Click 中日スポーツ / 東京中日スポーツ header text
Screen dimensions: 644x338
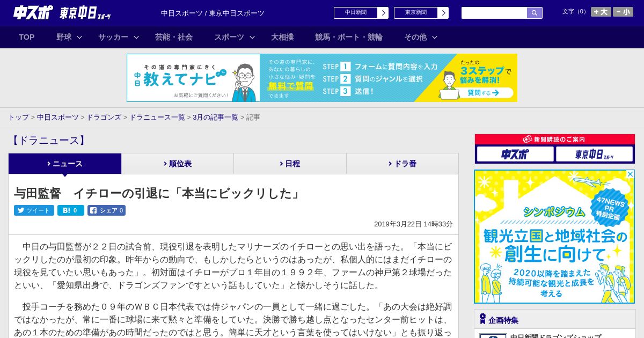(213, 13)
